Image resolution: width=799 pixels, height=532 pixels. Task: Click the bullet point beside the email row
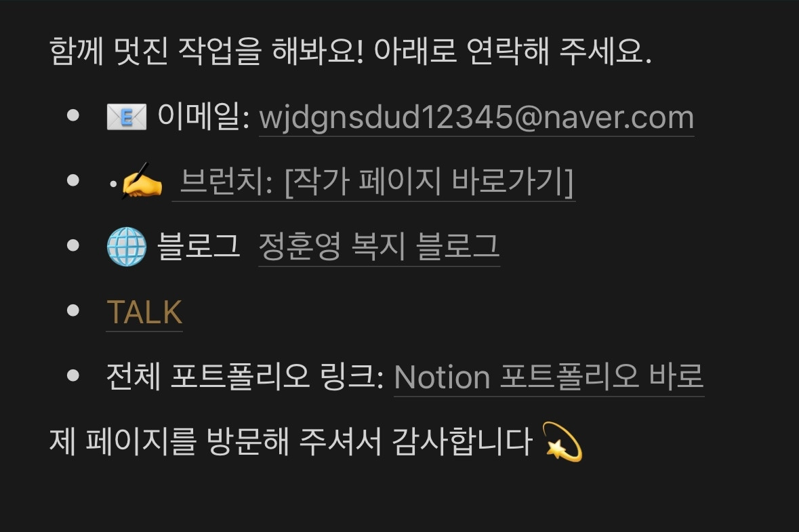(x=73, y=115)
